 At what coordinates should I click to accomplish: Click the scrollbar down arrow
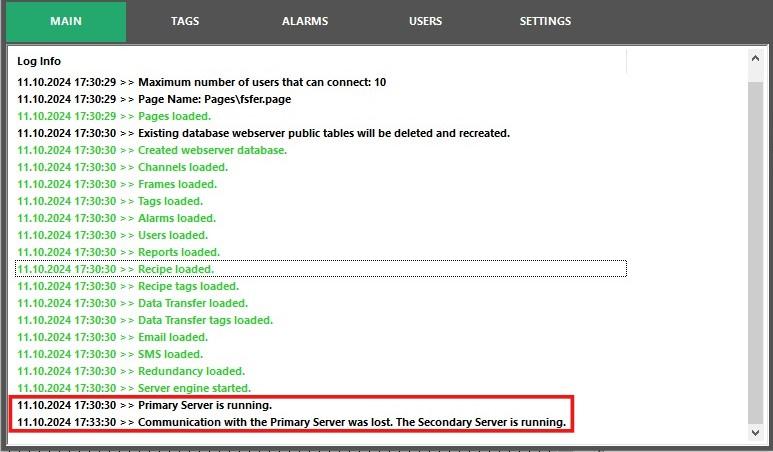755,432
